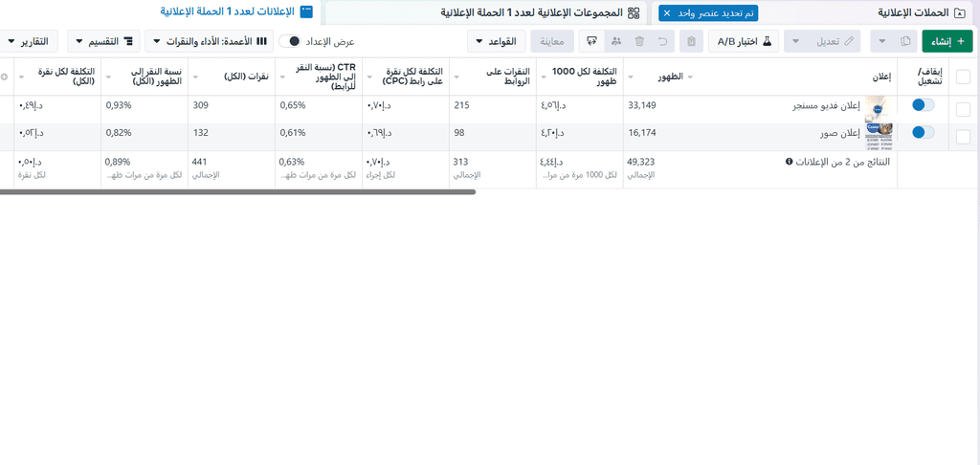Open التكلفة لكل 1000 ظهور column arrow
Viewport: 980px width, 465px height.
tap(543, 77)
